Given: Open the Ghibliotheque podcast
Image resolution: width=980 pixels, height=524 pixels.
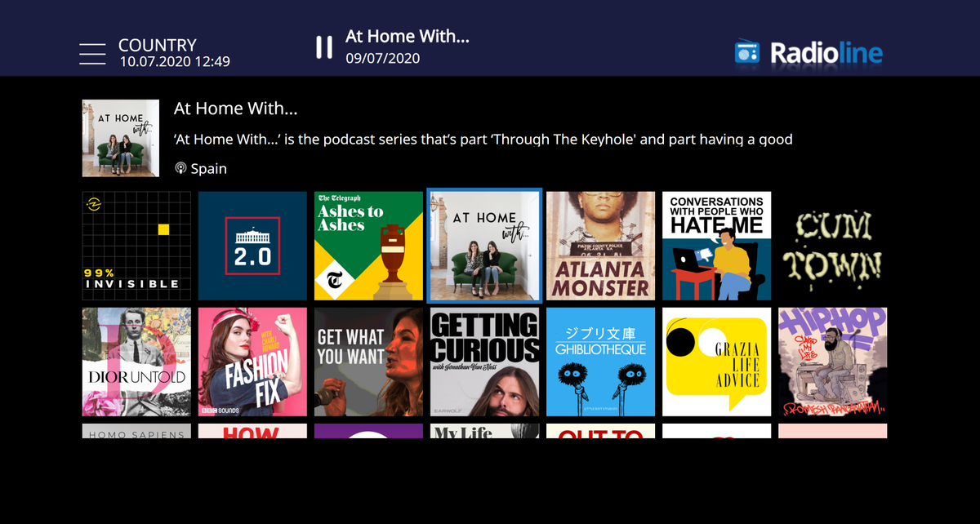Looking at the screenshot, I should (x=600, y=362).
